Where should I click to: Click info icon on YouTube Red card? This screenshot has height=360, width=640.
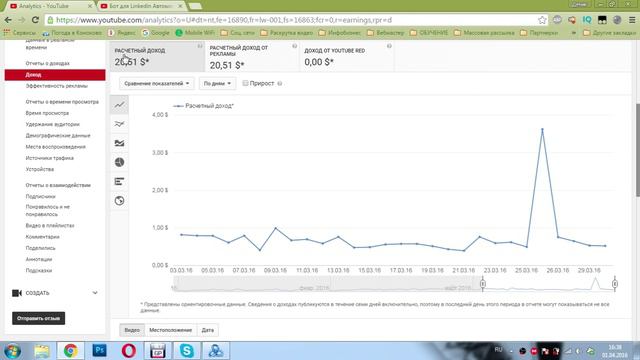point(389,46)
